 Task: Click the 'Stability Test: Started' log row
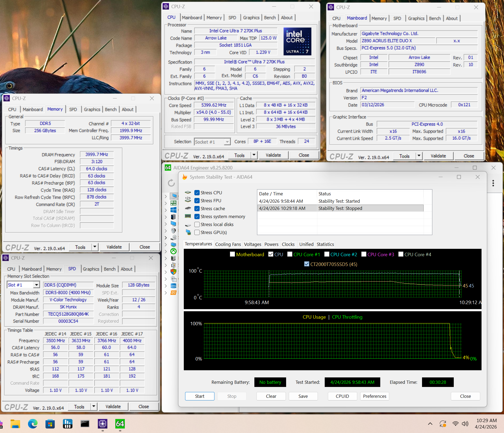point(341,201)
